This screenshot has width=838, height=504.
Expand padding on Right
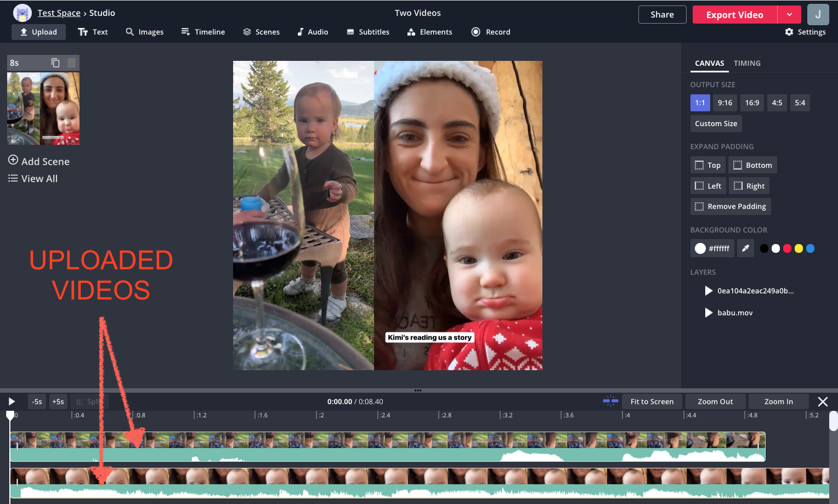(x=749, y=186)
